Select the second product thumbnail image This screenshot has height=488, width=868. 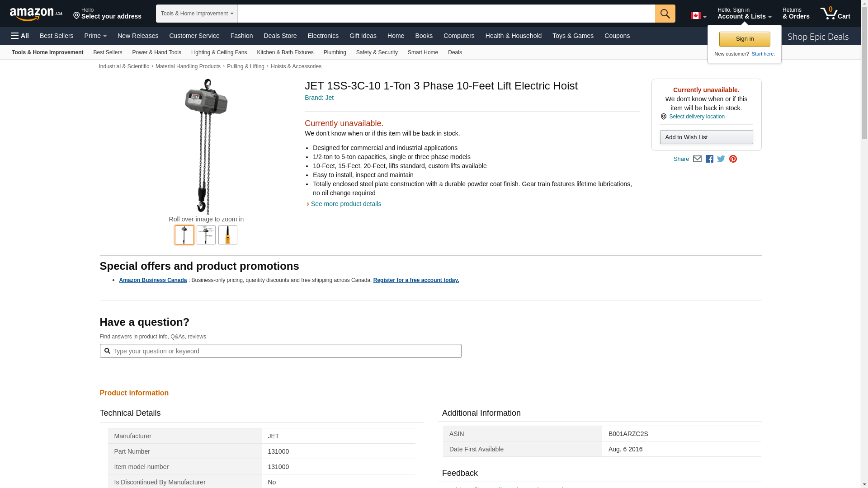point(206,235)
